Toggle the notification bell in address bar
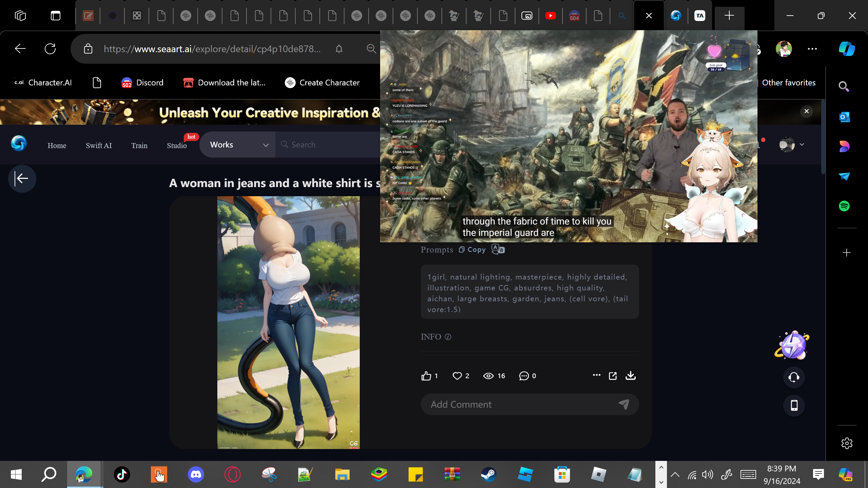Screen dimensions: 868x488 click(339, 49)
